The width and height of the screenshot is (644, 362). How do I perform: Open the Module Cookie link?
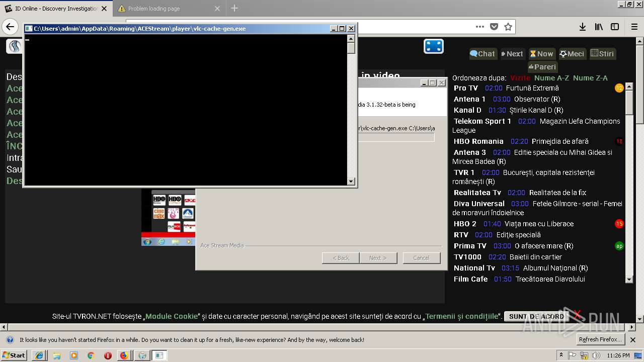[172, 316]
